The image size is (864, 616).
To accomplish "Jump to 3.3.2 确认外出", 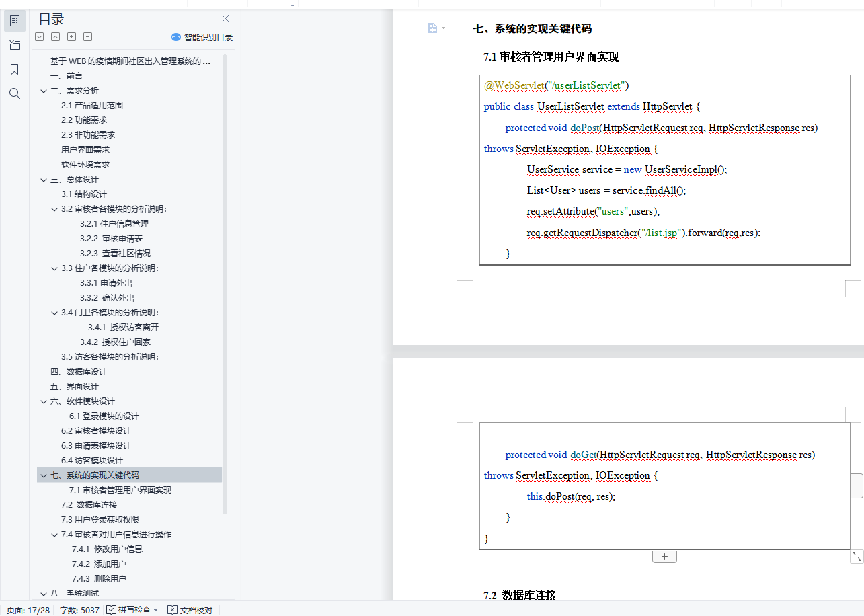I will coord(107,297).
